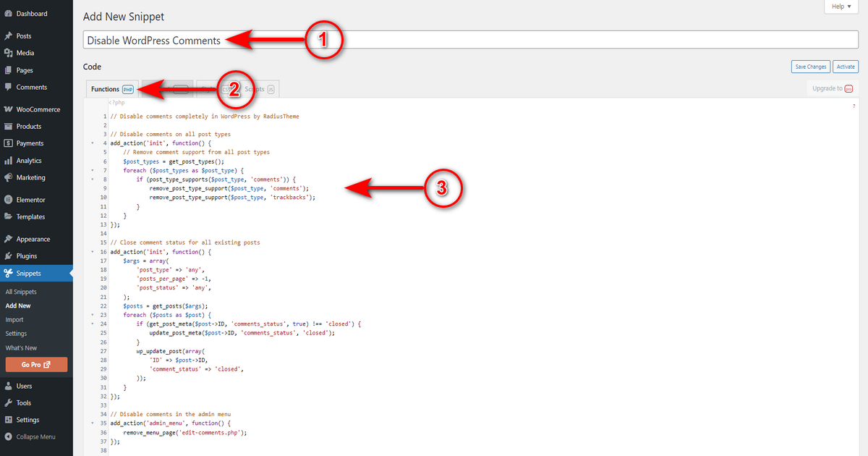This screenshot has width=868, height=456.
Task: Click the line 1 comment mentioning RadiusTheme
Action: tap(205, 116)
